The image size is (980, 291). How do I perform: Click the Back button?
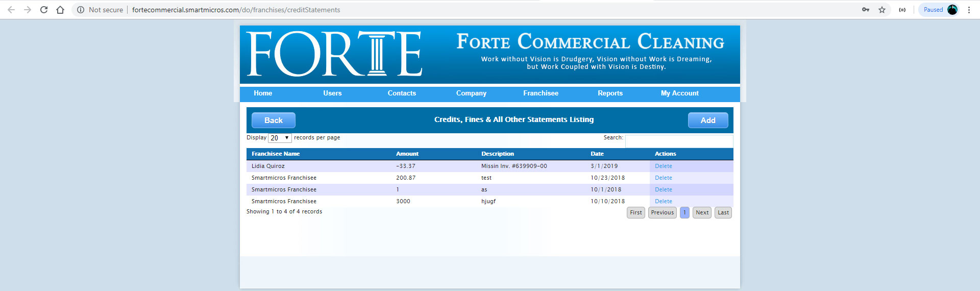pos(274,120)
